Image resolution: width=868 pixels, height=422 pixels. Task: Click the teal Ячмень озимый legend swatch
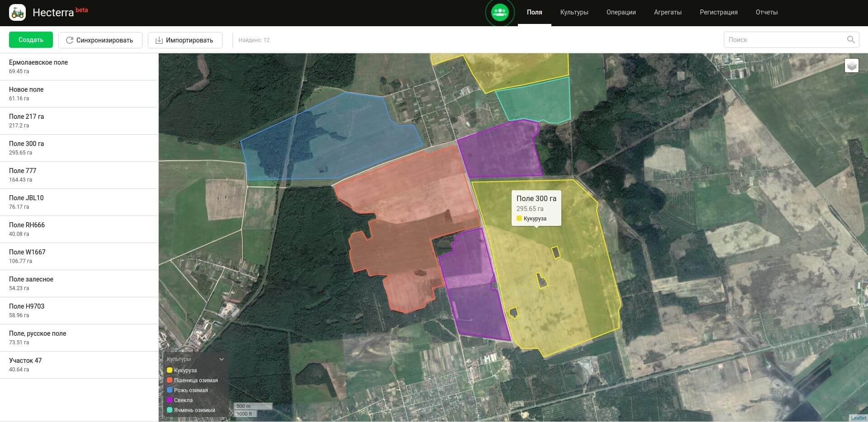[170, 410]
